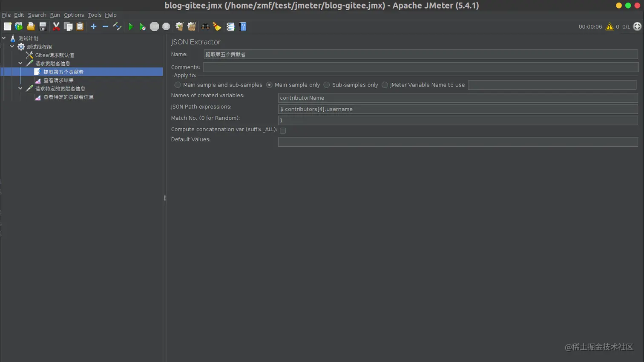The image size is (644, 362).
Task: Select 测试线程组 tree item
Action: (39, 47)
